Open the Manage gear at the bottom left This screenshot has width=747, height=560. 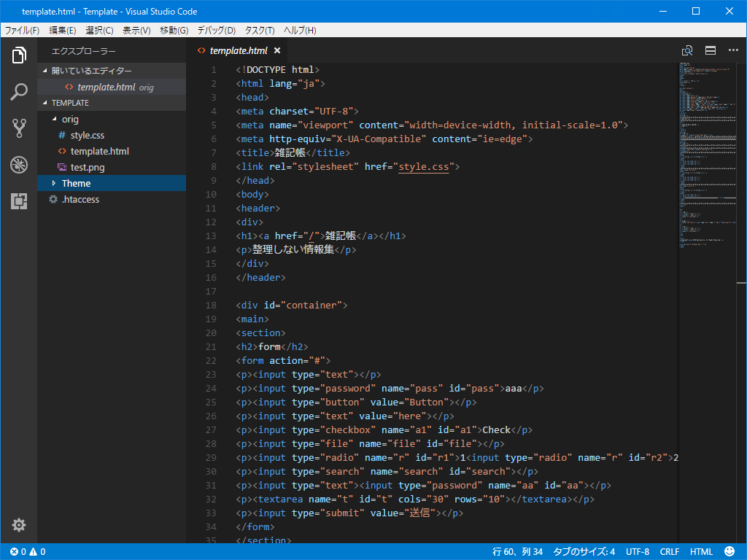19,524
